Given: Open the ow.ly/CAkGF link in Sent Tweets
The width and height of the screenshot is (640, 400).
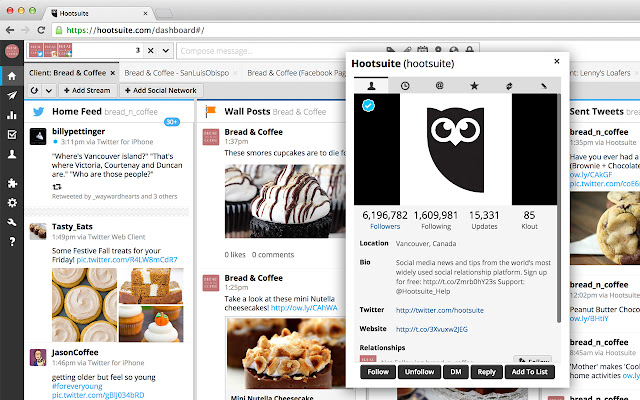Looking at the screenshot, I should point(591,175).
